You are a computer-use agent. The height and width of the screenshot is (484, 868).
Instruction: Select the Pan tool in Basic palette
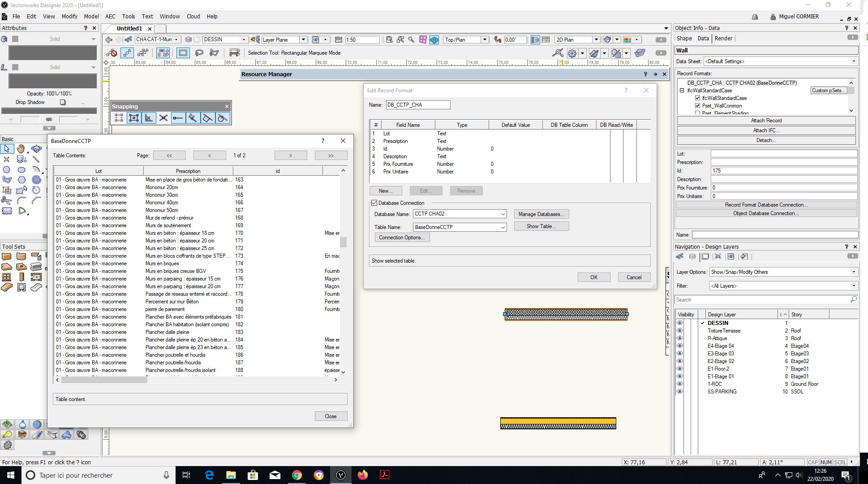click(x=21, y=148)
